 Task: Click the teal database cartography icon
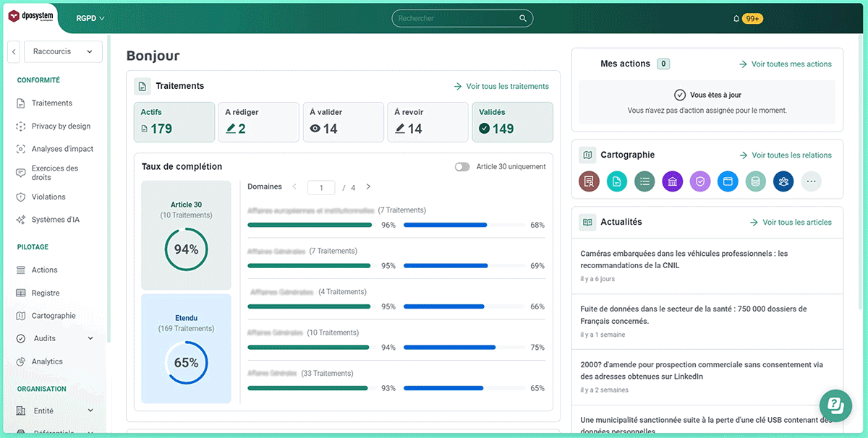point(756,181)
